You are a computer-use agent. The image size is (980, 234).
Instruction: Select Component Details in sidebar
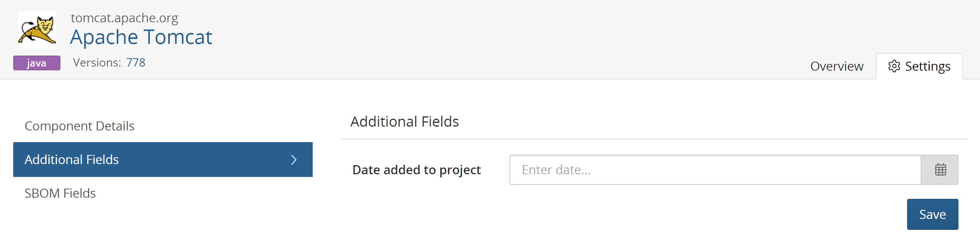80,126
